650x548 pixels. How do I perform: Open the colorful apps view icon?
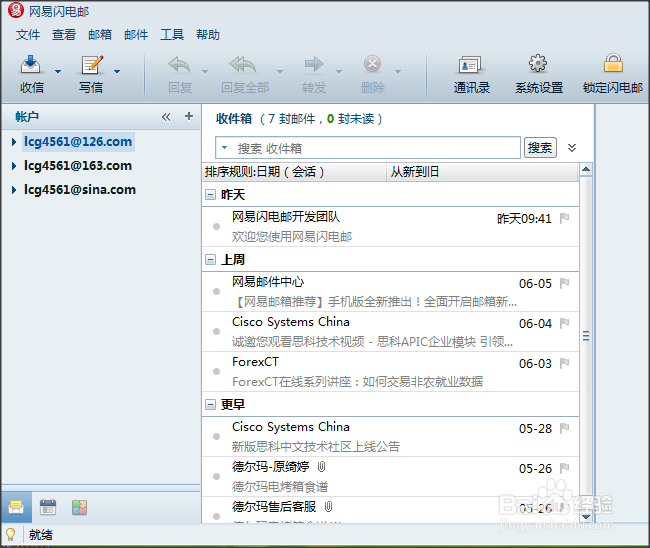click(79, 507)
